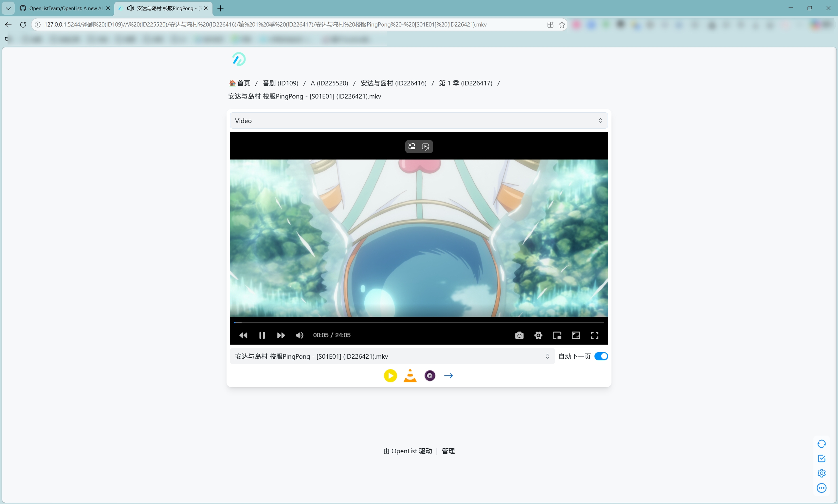This screenshot has height=504, width=838.
Task: Seek along the video progress bar
Action: pos(418,322)
